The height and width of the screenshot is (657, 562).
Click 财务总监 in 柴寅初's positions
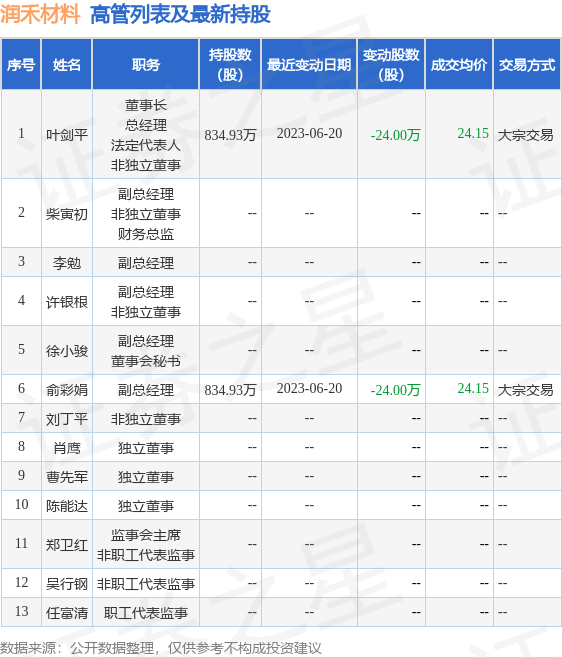(146, 234)
